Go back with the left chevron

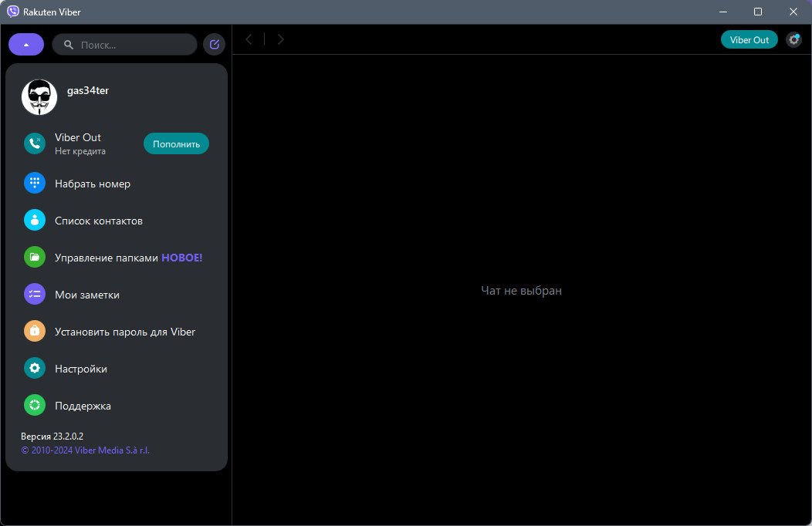[x=249, y=39]
